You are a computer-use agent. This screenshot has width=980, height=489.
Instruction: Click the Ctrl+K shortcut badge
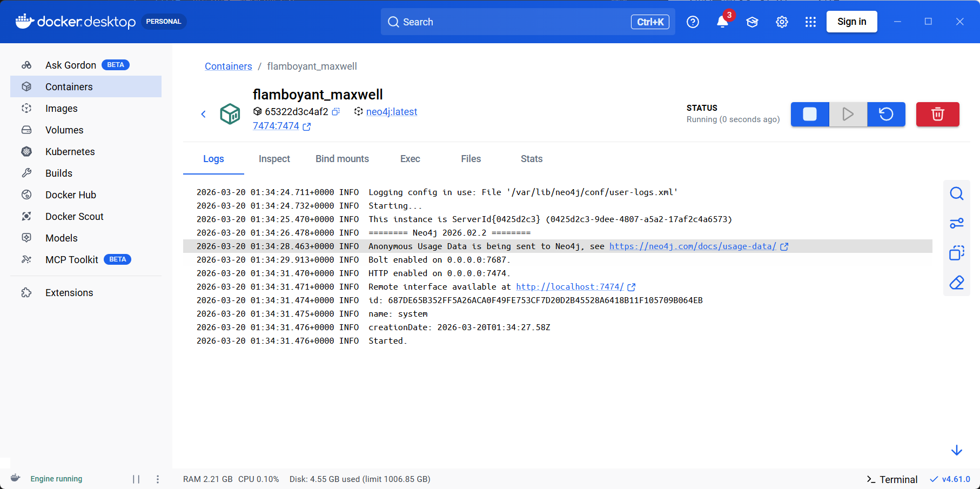click(650, 22)
